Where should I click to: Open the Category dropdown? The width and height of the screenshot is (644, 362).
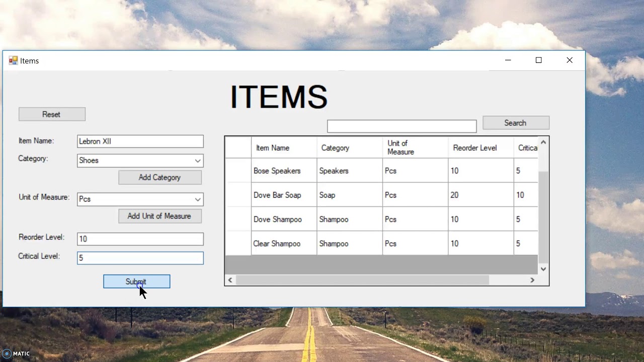pos(198,160)
